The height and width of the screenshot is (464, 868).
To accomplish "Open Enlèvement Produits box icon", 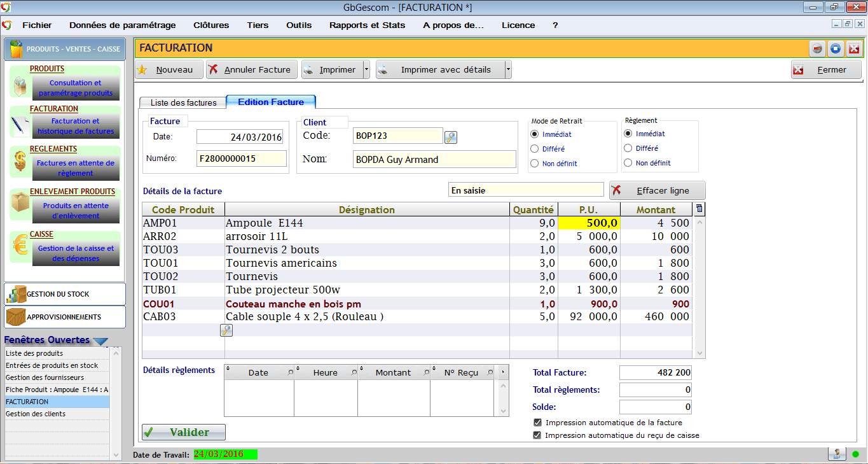I will click(20, 204).
